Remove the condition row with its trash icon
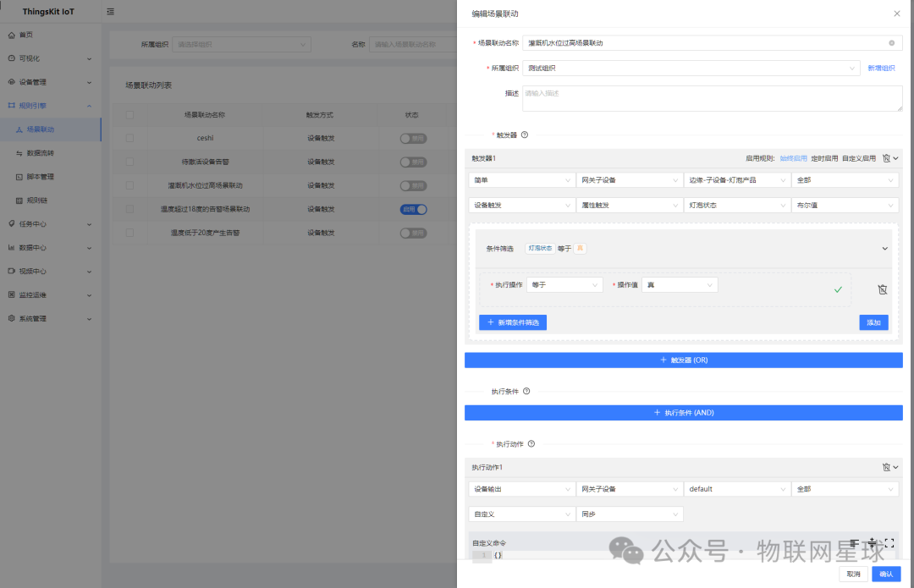 click(x=882, y=289)
